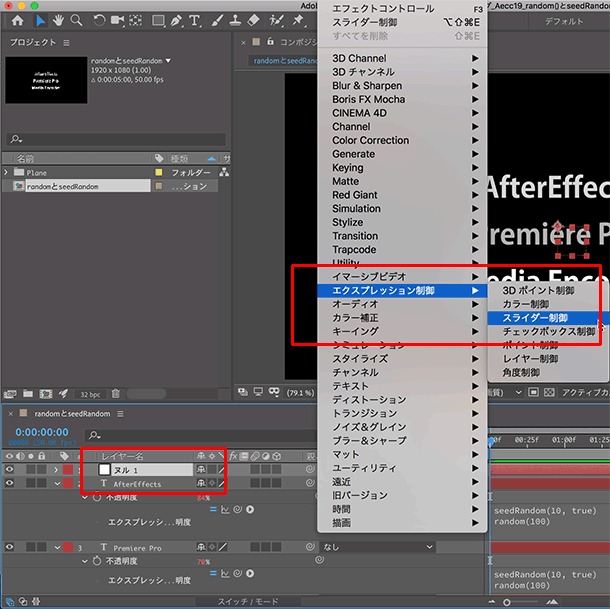Viewport: 610px width, 609px height.
Task: Switch to デフォルト workspace
Action: pos(564,21)
